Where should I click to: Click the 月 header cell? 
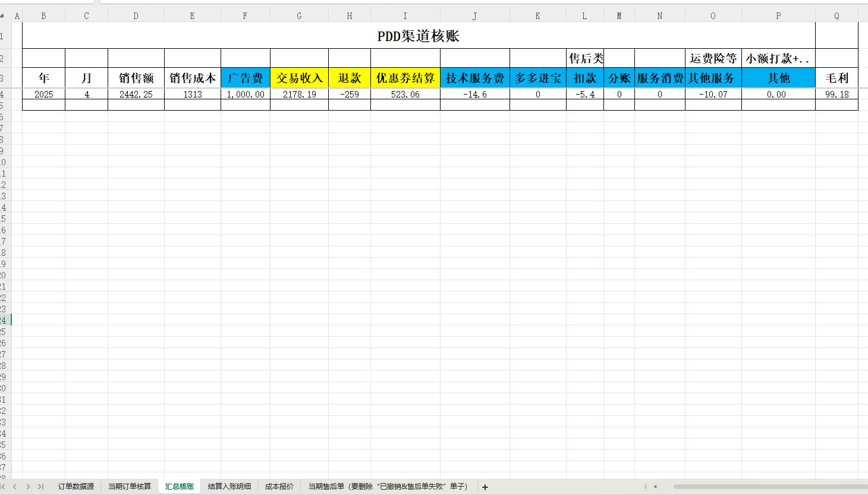point(86,78)
